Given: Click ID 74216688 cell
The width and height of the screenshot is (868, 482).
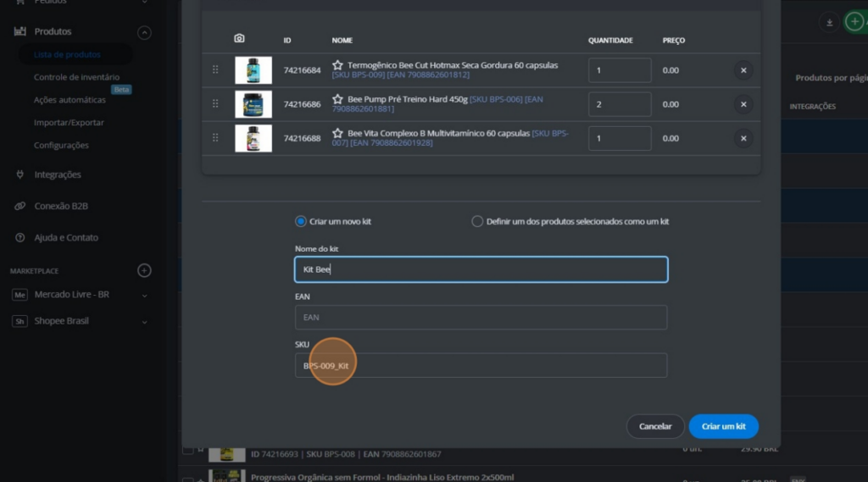Looking at the screenshot, I should point(303,138).
